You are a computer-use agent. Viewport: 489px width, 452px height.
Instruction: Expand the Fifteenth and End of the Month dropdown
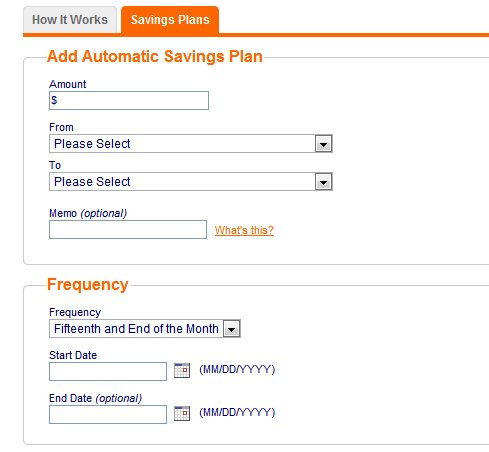click(145, 329)
